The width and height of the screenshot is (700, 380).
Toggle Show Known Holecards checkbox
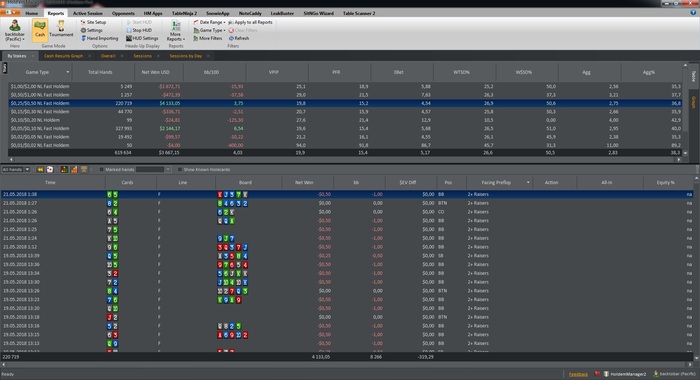pos(180,170)
